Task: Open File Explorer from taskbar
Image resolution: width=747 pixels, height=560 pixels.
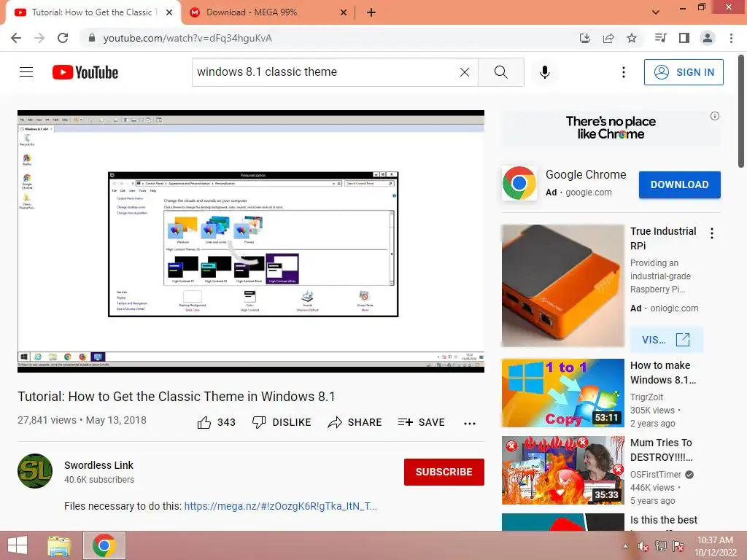Action: (59, 545)
